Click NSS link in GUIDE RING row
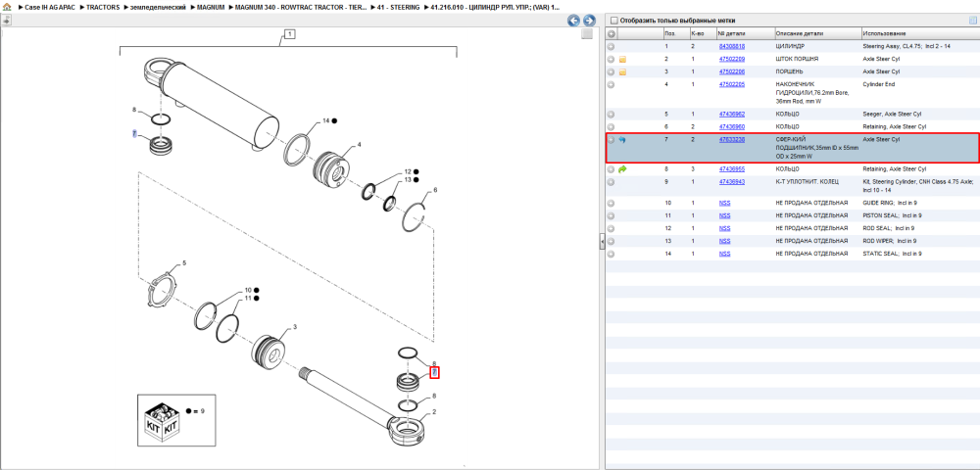 (724, 203)
